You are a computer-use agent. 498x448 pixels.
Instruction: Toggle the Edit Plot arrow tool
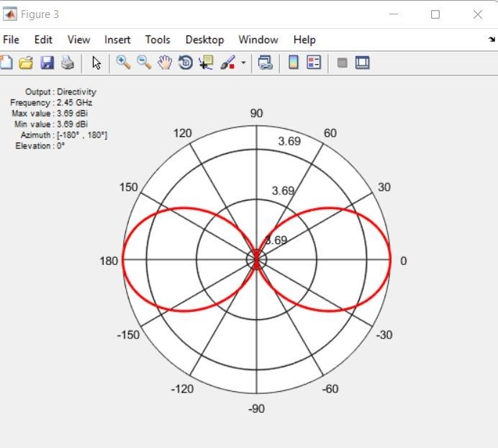tap(96, 63)
